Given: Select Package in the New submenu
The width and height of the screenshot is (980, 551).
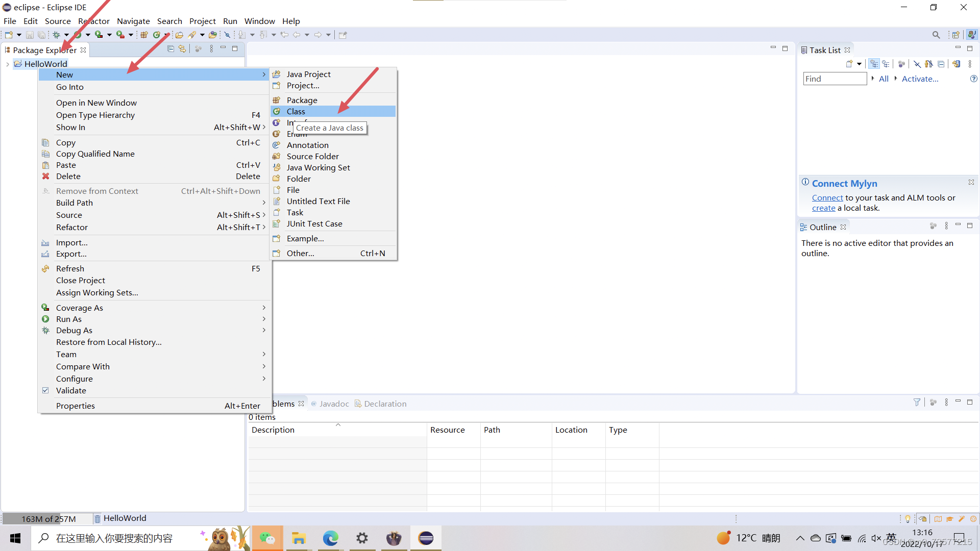Looking at the screenshot, I should point(333,100).
